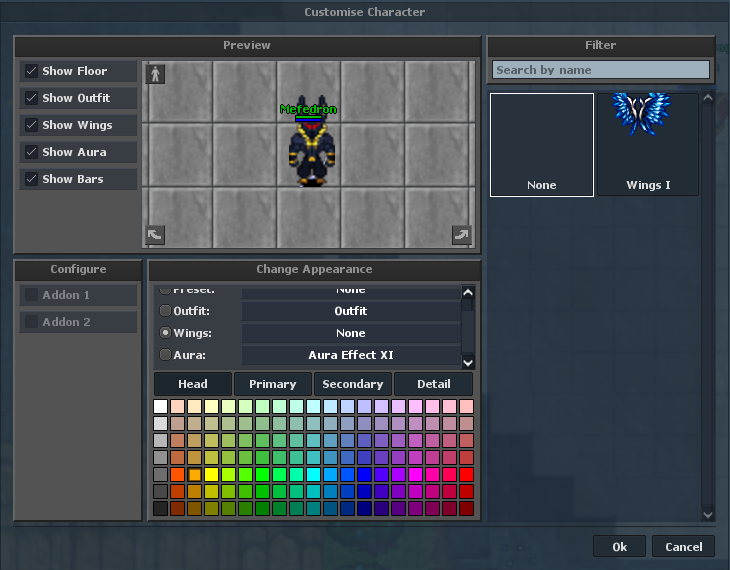Select the Wings I blue wings thumbnail
The width and height of the screenshot is (730, 570).
tap(648, 144)
